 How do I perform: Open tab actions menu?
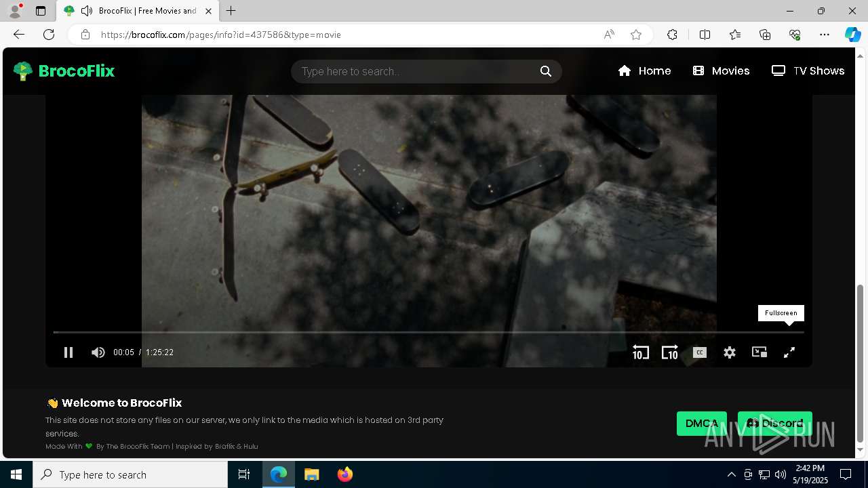[41, 11]
